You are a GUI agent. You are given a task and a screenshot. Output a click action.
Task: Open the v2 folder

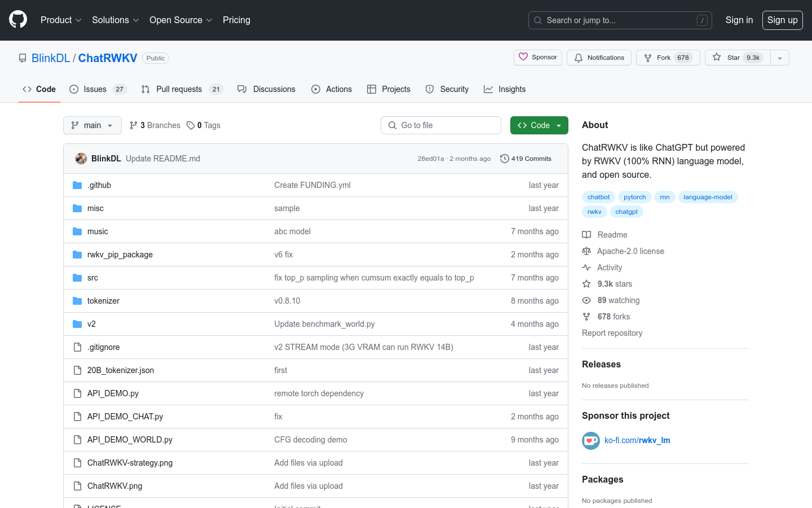(x=91, y=324)
